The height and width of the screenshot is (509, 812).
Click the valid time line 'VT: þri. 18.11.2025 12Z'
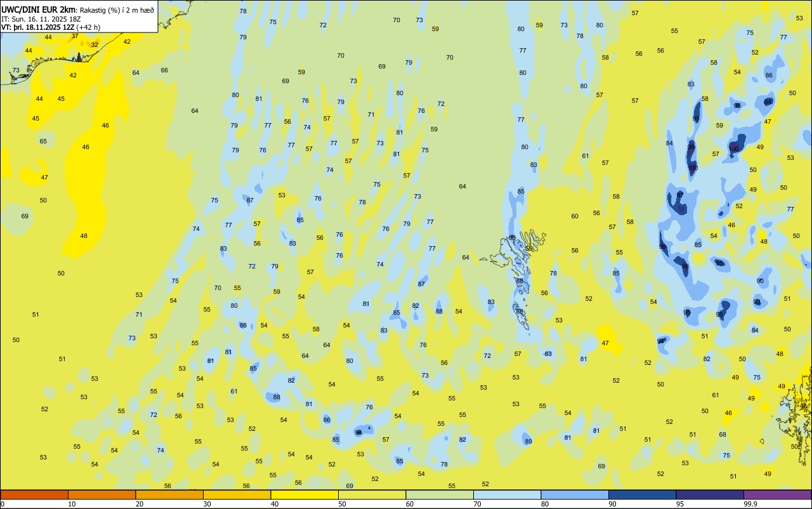tap(37, 27)
